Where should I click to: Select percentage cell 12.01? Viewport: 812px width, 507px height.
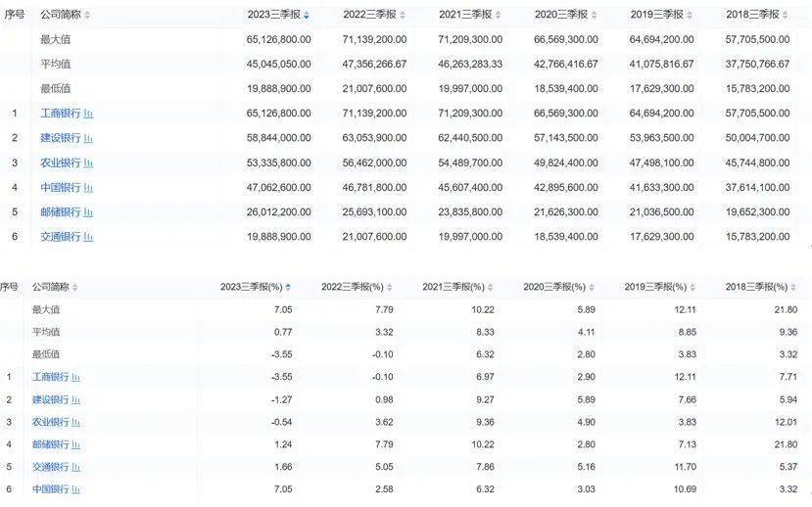coord(787,422)
